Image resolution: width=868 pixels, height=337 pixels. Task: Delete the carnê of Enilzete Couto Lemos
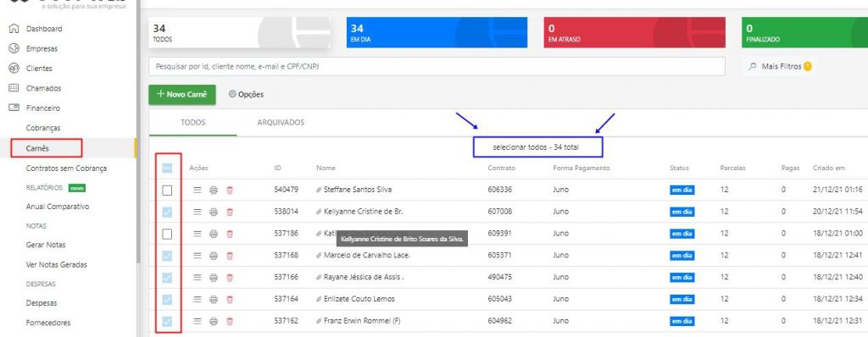coord(230,300)
